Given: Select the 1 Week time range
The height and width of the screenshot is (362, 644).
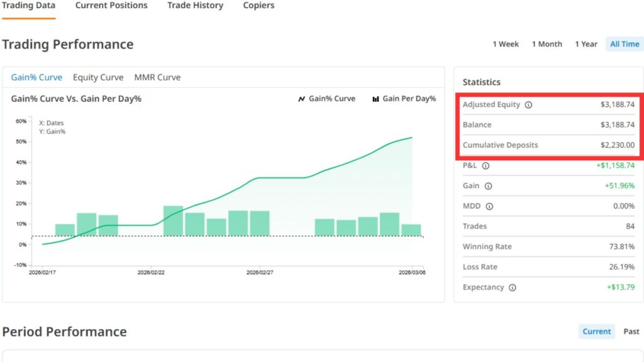Looking at the screenshot, I should coord(506,44).
